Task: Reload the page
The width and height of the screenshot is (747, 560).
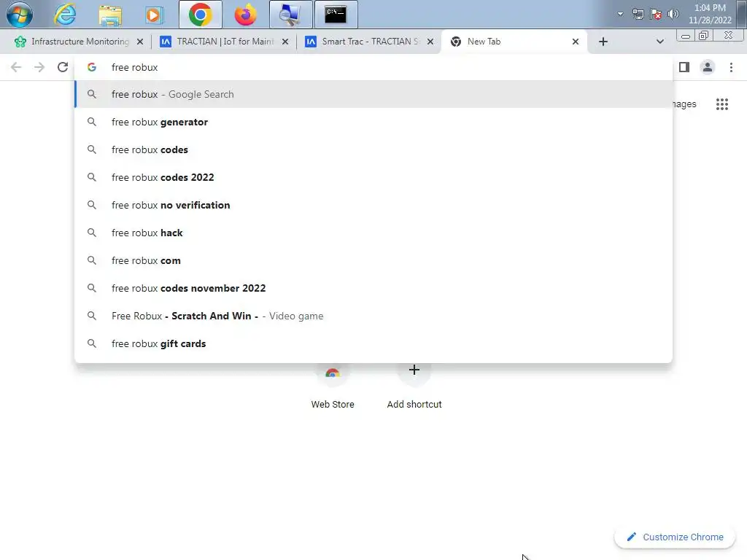Action: [63, 67]
